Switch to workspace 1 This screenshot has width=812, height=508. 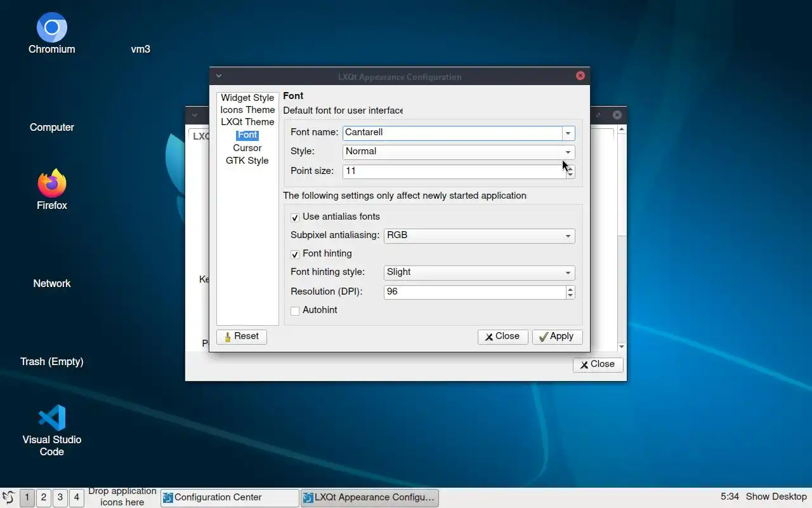point(27,497)
